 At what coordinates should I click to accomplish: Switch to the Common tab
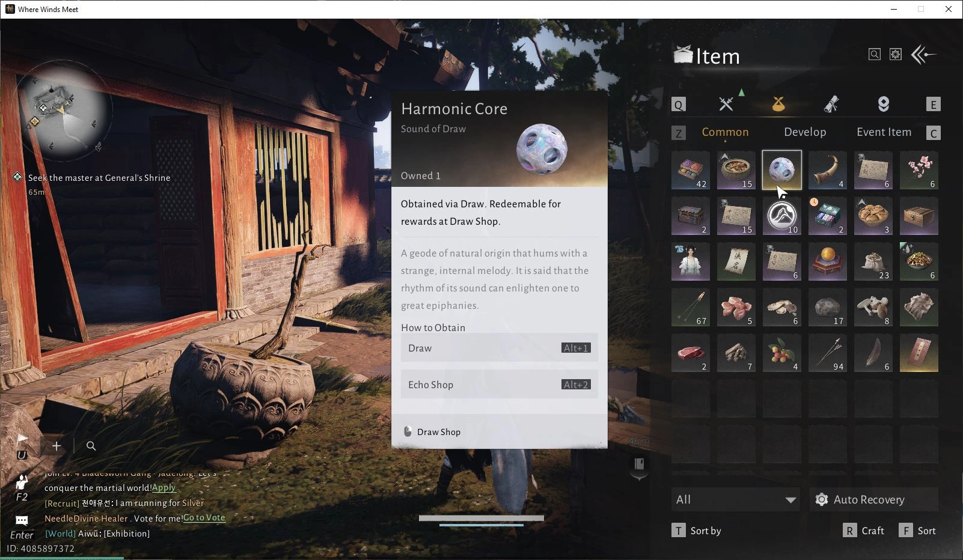726,132
